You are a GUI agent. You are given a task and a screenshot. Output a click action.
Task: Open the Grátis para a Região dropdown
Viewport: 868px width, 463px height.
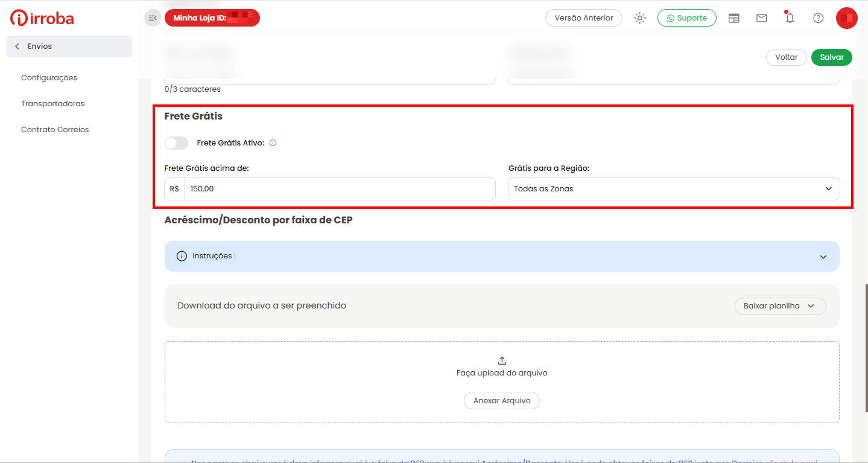coord(674,189)
